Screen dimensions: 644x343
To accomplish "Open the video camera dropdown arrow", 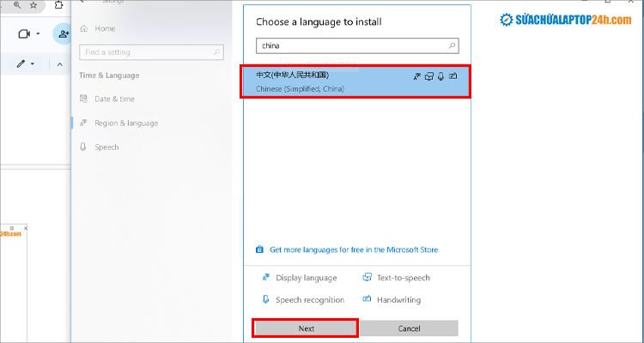I will (x=39, y=34).
